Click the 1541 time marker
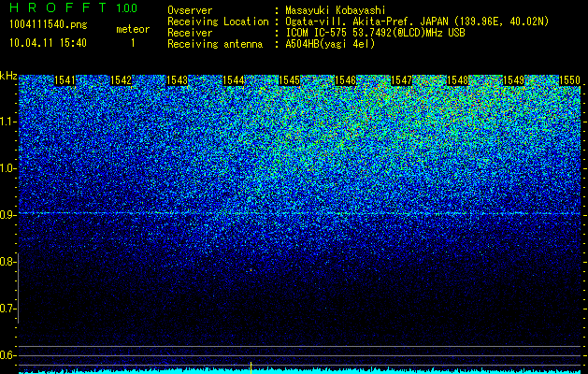The width and height of the screenshot is (588, 374). (65, 80)
